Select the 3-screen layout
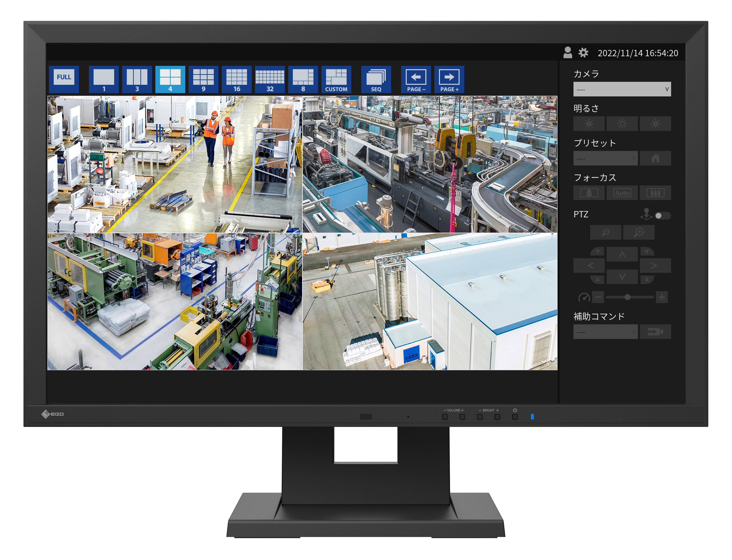 (137, 79)
